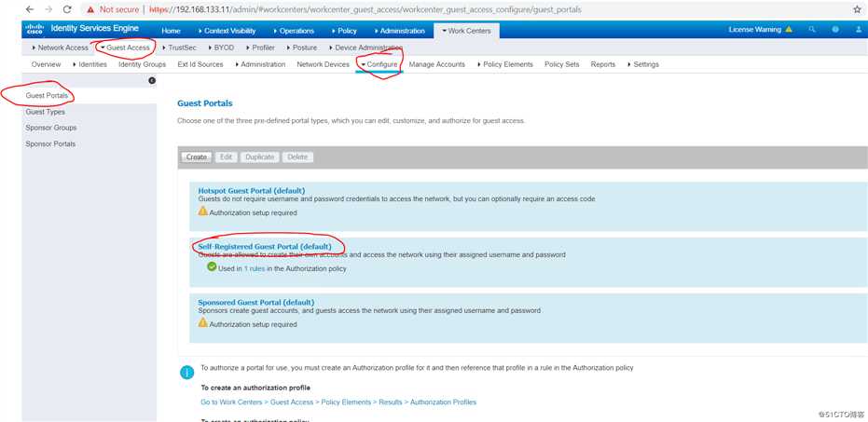Open the help question mark icon
This screenshot has height=422, width=868.
pos(835,29)
